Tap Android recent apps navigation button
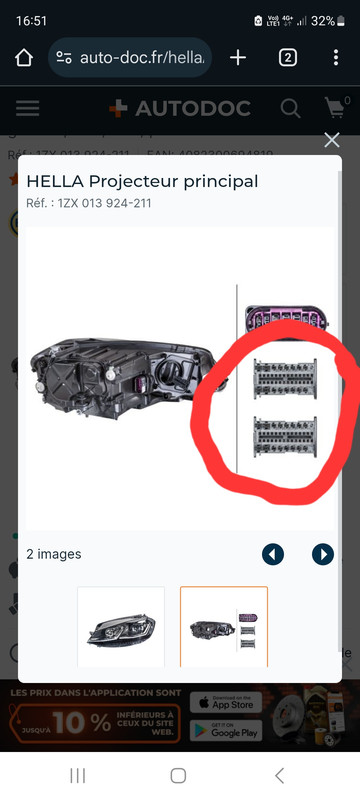This screenshot has width=360, height=800. [78, 776]
